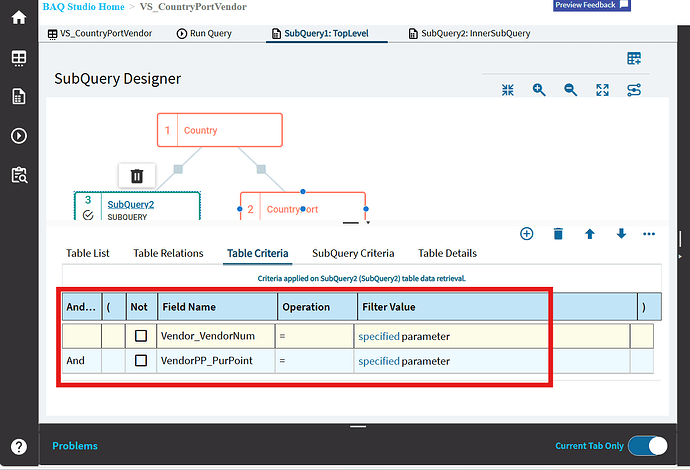The width and height of the screenshot is (690, 470).
Task: Click the Field Name column header
Action: [217, 307]
